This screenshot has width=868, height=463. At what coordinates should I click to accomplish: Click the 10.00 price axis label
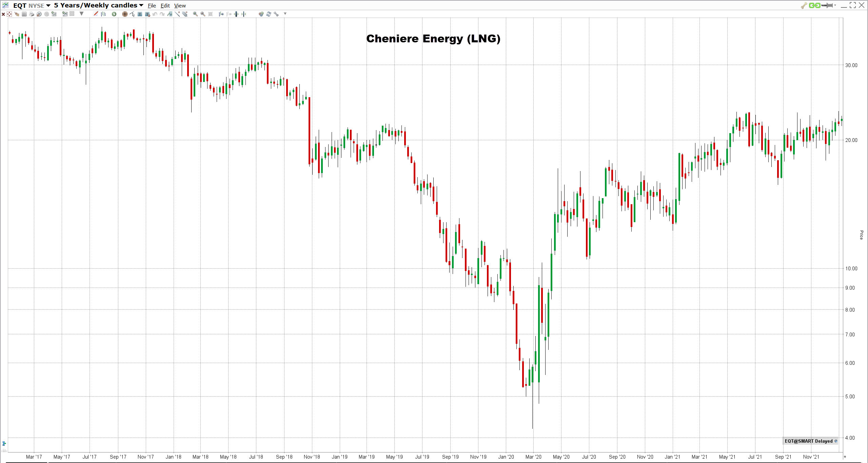[851, 269]
